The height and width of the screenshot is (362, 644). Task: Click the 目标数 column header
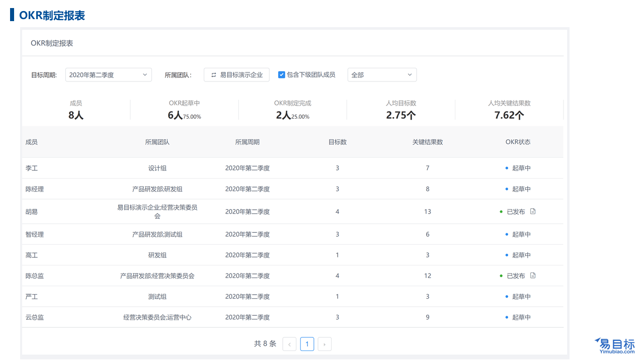pyautogui.click(x=337, y=142)
